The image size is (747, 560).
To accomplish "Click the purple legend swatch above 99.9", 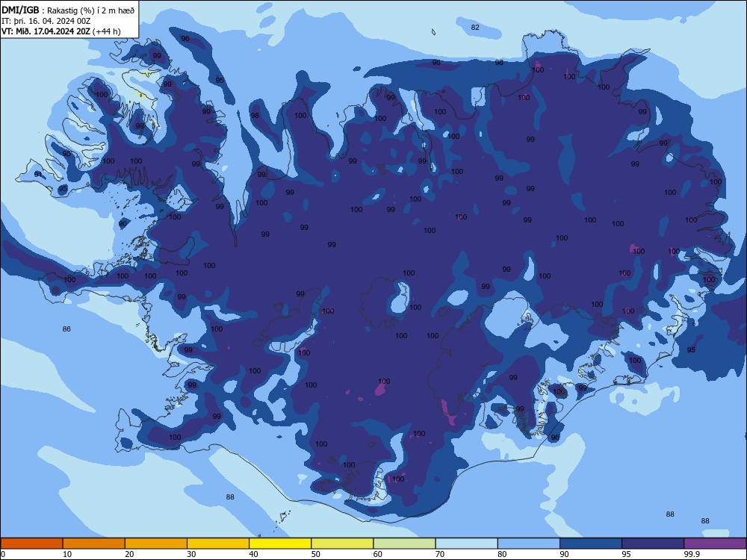I will pyautogui.click(x=715, y=544).
